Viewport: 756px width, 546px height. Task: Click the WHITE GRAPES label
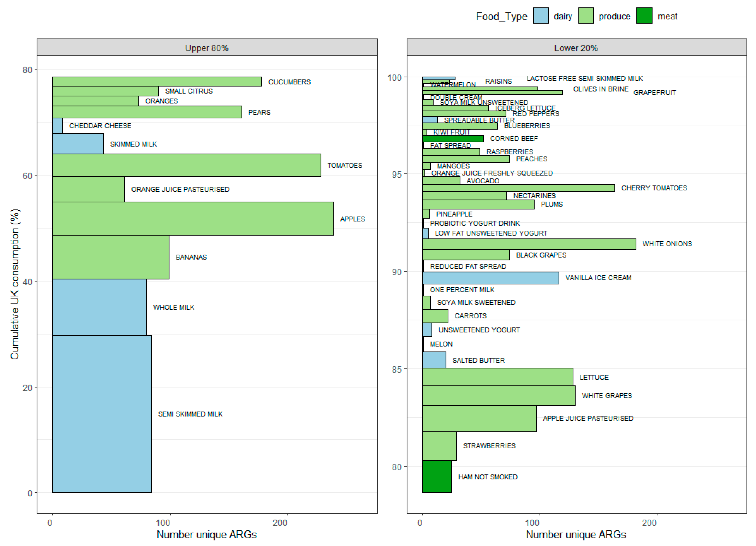[x=607, y=396]
